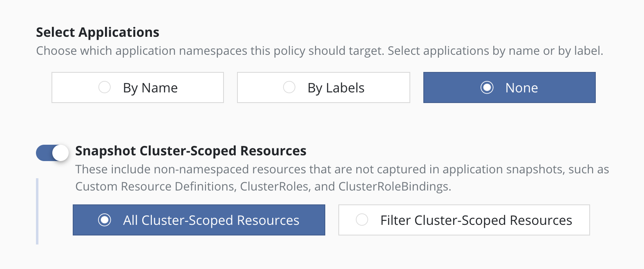Click the radio circle inside By Labels
The width and height of the screenshot is (644, 269).
tap(290, 87)
